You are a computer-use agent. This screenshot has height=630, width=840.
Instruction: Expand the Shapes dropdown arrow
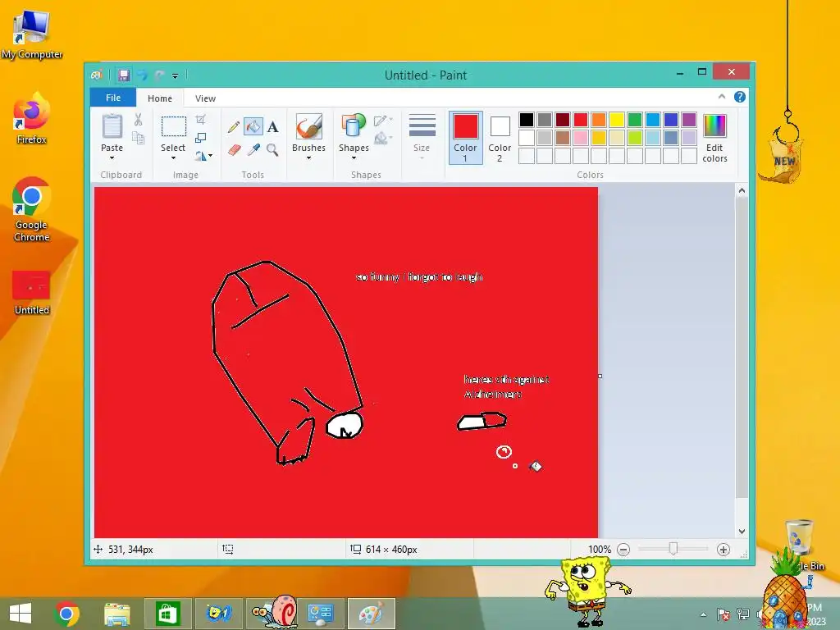354,158
